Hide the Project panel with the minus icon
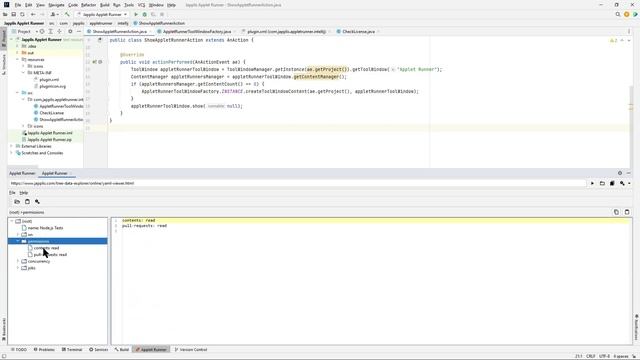 (x=79, y=31)
